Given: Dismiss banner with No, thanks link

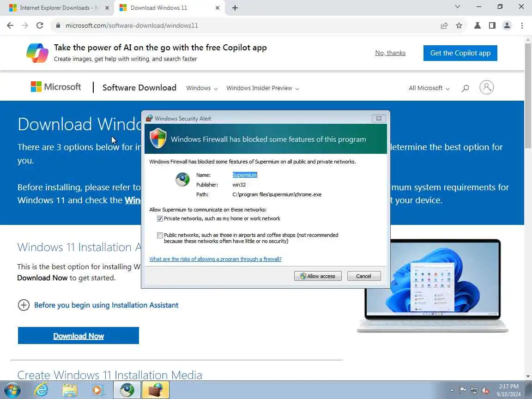Looking at the screenshot, I should (x=390, y=53).
